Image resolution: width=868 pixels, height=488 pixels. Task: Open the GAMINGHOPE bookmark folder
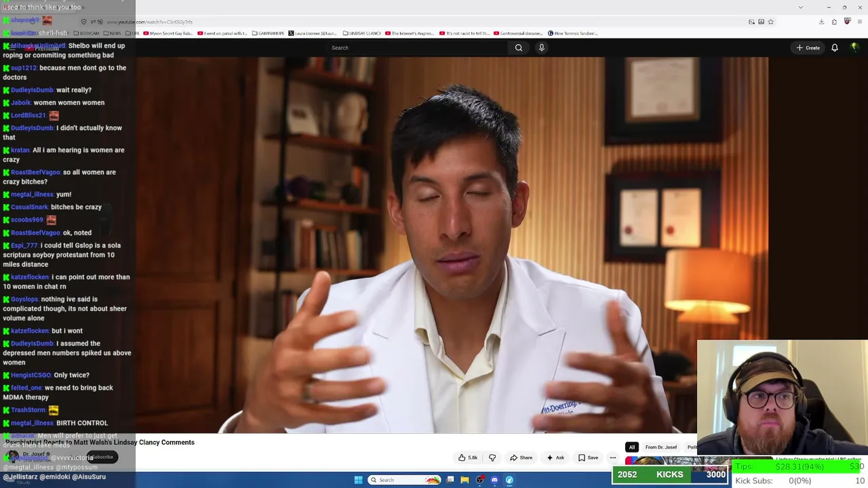[x=268, y=33]
